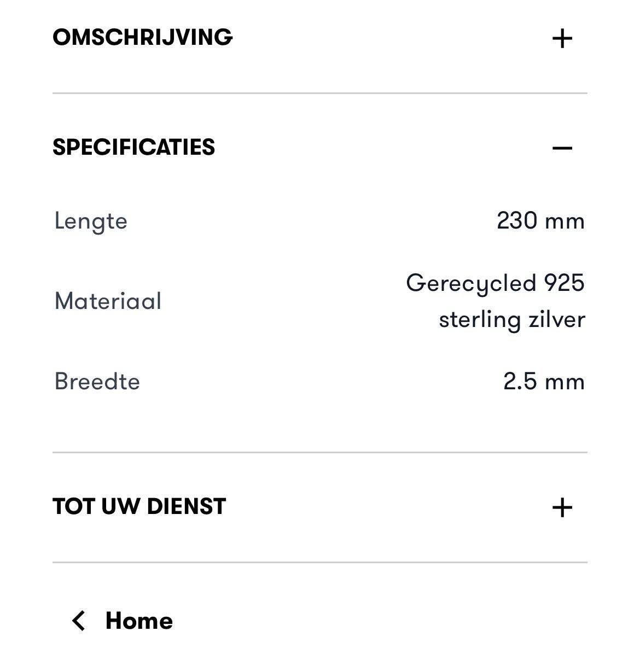Click the 925 number in material value

point(564,283)
